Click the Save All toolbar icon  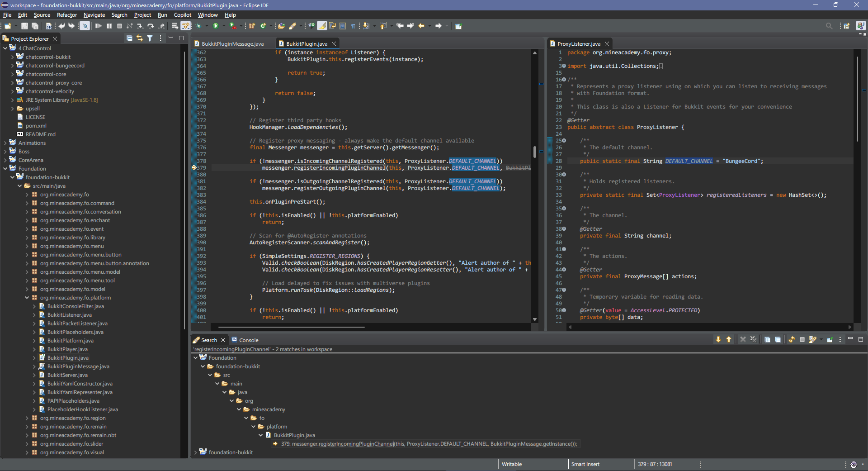pos(35,26)
